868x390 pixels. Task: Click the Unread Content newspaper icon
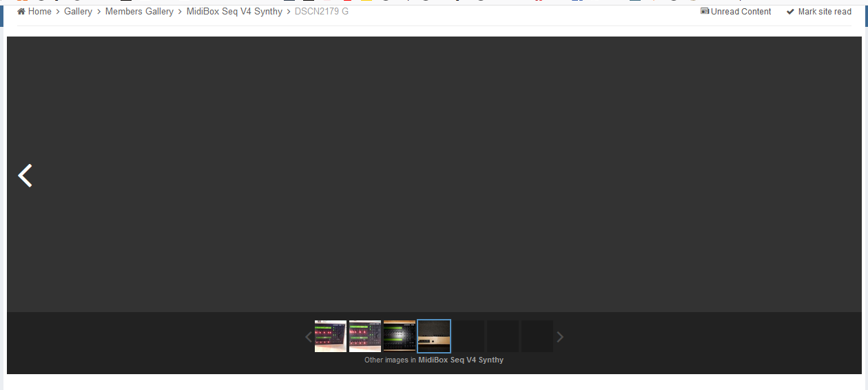point(705,12)
